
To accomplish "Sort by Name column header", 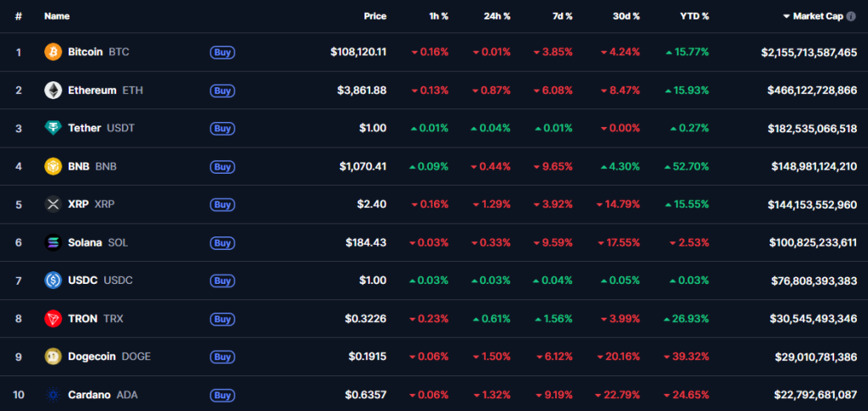I will click(x=57, y=16).
